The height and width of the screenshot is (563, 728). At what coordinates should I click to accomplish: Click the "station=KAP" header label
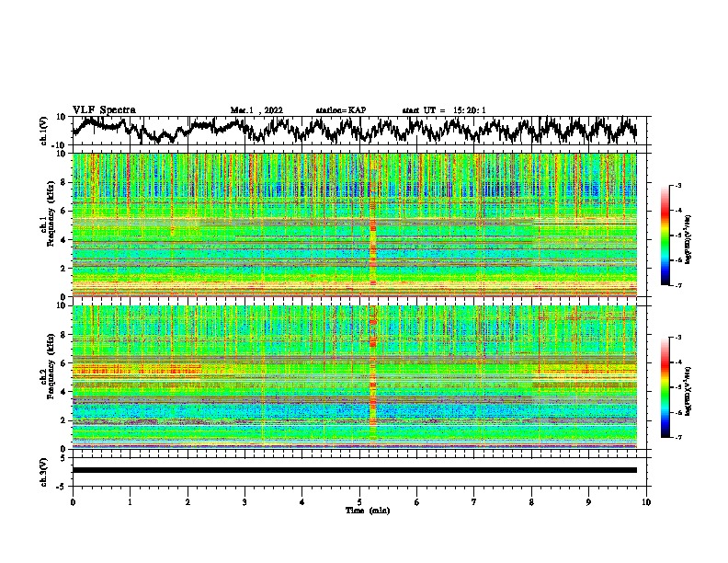click(x=341, y=110)
